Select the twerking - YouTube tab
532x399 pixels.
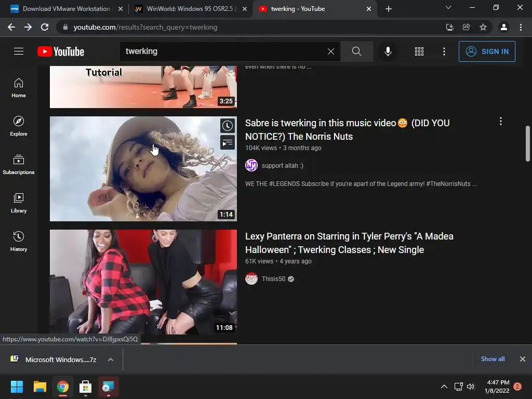click(298, 9)
